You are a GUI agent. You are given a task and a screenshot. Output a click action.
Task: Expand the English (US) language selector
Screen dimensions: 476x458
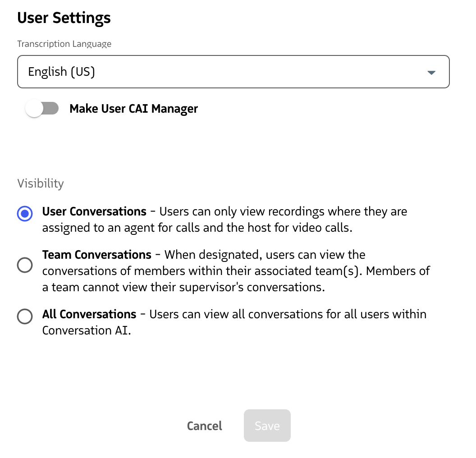[x=233, y=71]
